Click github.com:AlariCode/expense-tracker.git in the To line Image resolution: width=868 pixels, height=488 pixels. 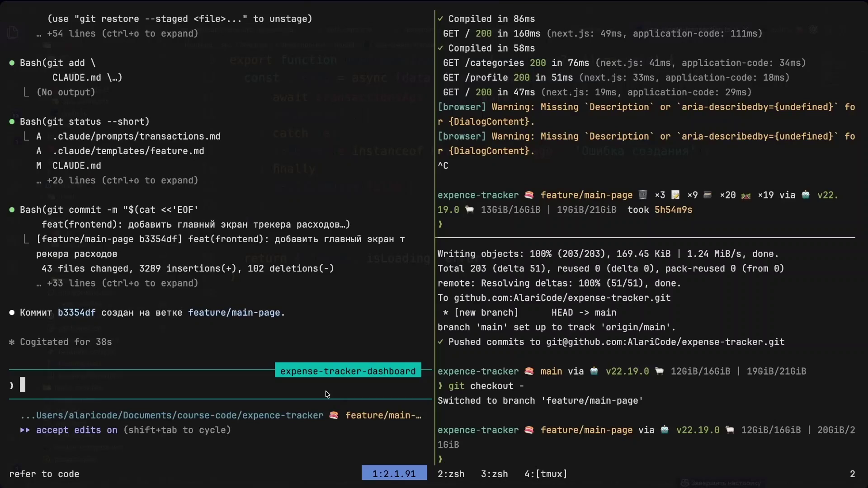tap(562, 298)
